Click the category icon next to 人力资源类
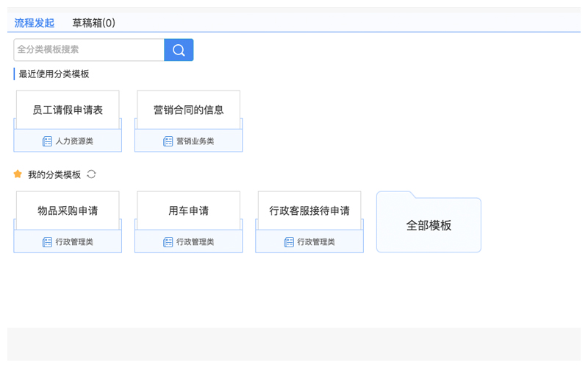Screen dimensions: 588x368 pyautogui.click(x=47, y=141)
